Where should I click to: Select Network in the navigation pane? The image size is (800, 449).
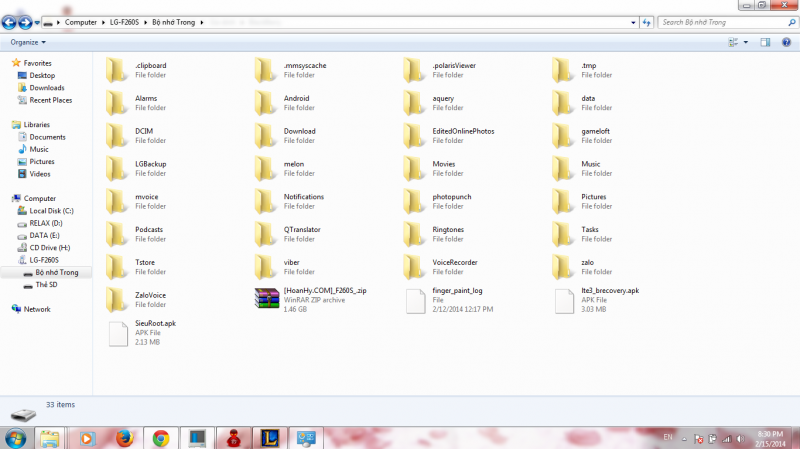click(37, 309)
